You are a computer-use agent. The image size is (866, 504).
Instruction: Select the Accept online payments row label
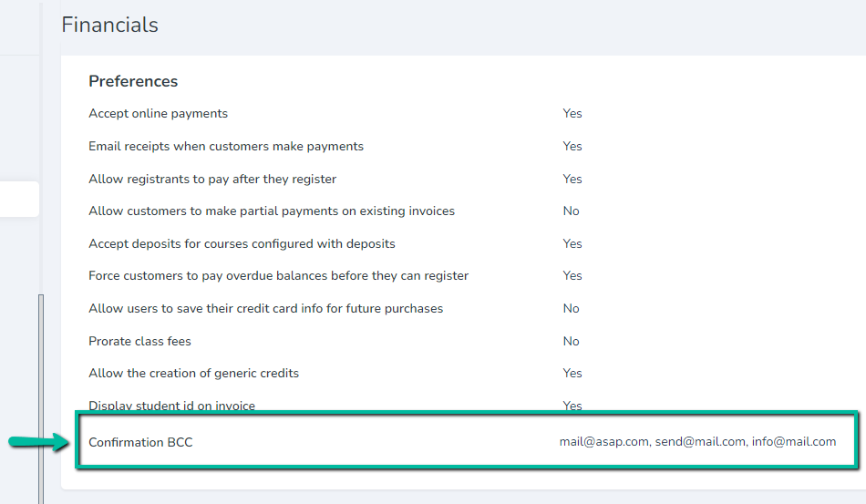pos(158,114)
